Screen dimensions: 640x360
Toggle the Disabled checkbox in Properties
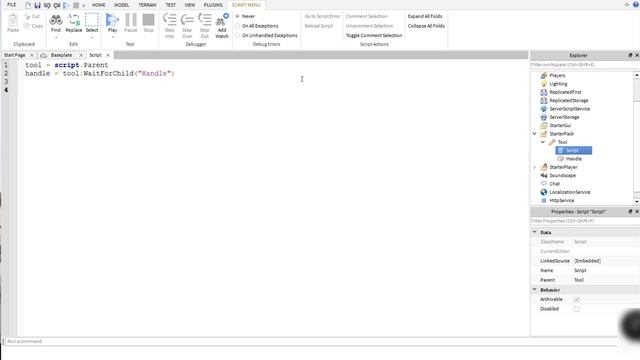577,309
